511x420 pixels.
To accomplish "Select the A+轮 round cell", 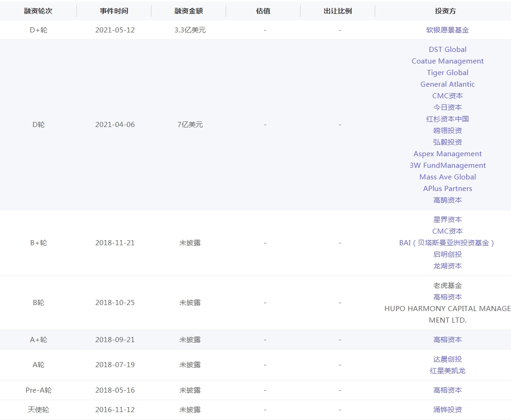I will [x=38, y=339].
